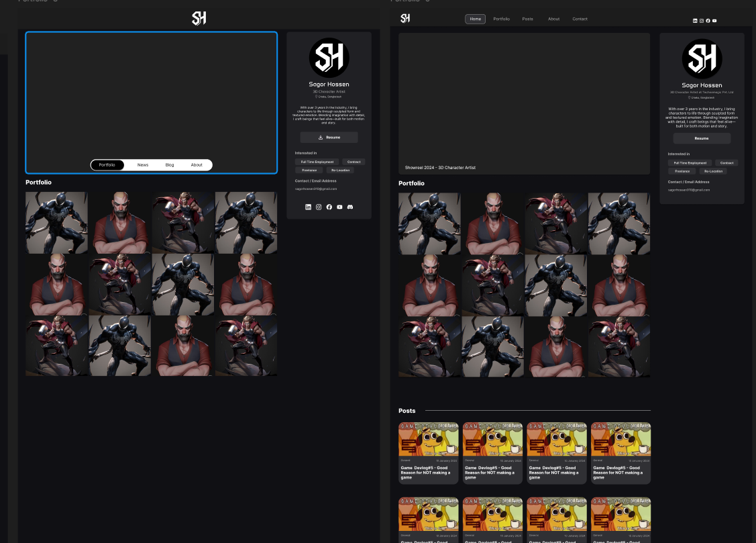This screenshot has height=543, width=756.
Task: Open the Facebook icon beside the Discord icon
Action: click(x=329, y=207)
